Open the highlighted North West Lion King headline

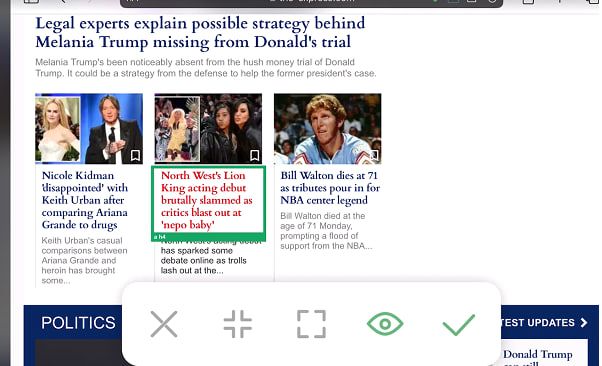coord(207,200)
